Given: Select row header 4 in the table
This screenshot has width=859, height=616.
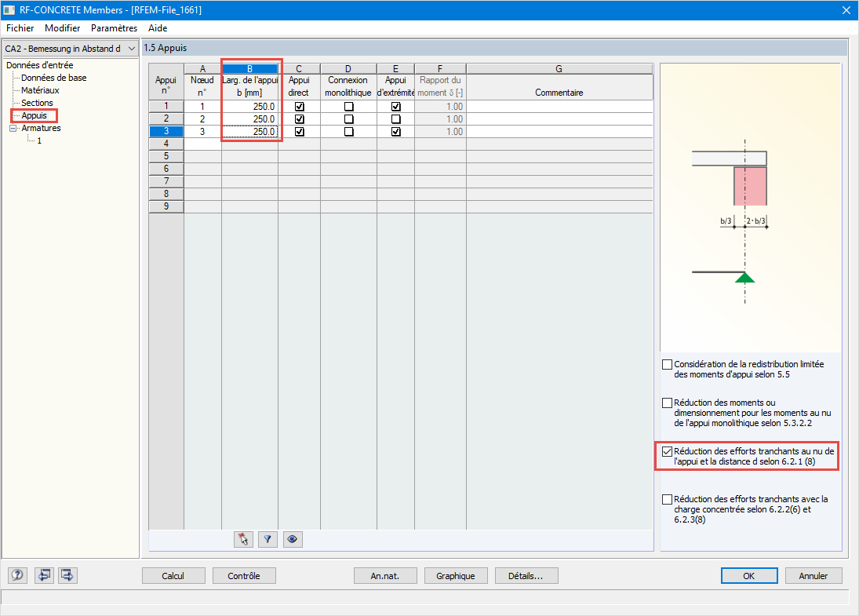Looking at the screenshot, I should 166,144.
